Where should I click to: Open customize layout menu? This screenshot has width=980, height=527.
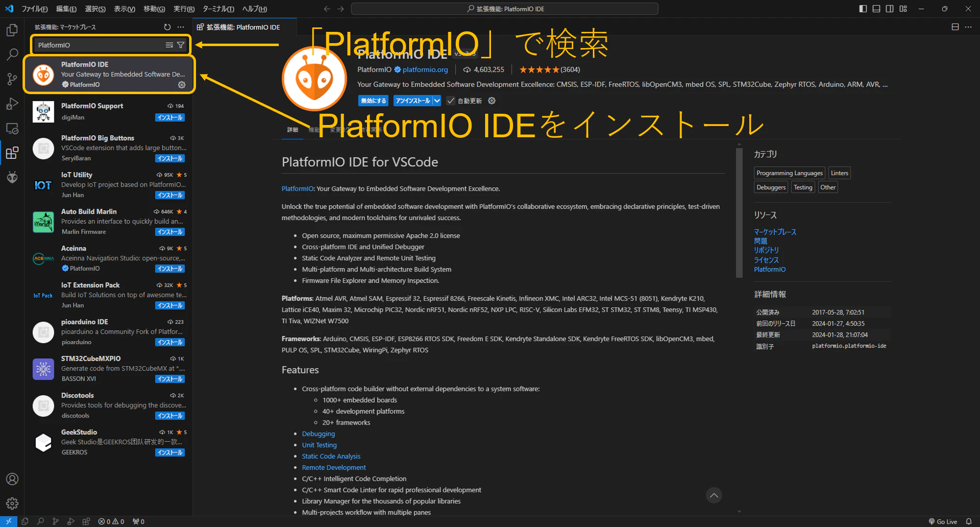point(903,9)
